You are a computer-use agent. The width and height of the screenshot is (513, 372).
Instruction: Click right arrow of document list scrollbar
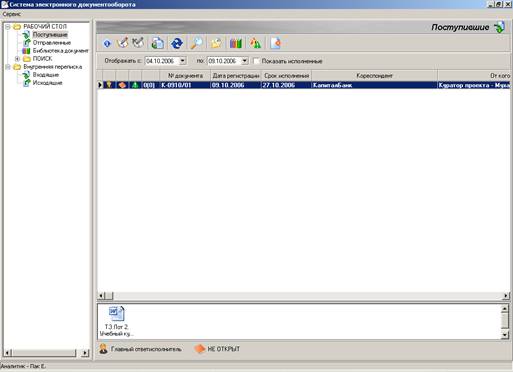point(506,296)
